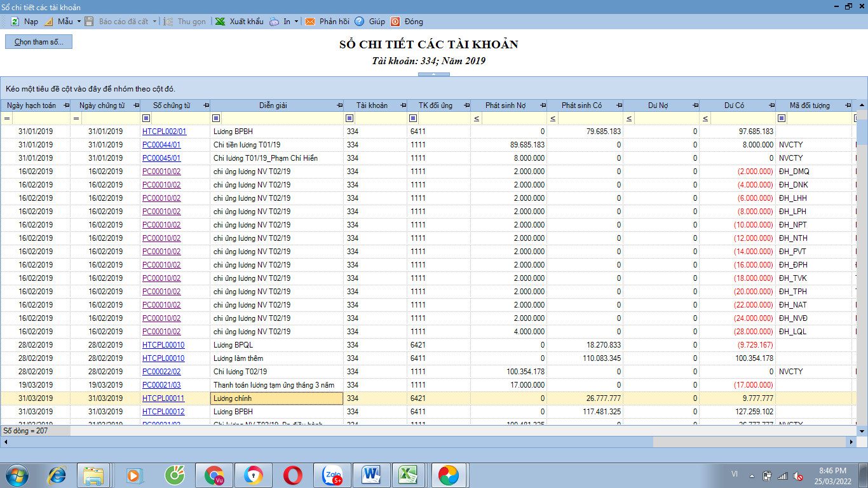Expand the Mẫu dropdown arrow
The width and height of the screenshot is (868, 488).
click(79, 21)
